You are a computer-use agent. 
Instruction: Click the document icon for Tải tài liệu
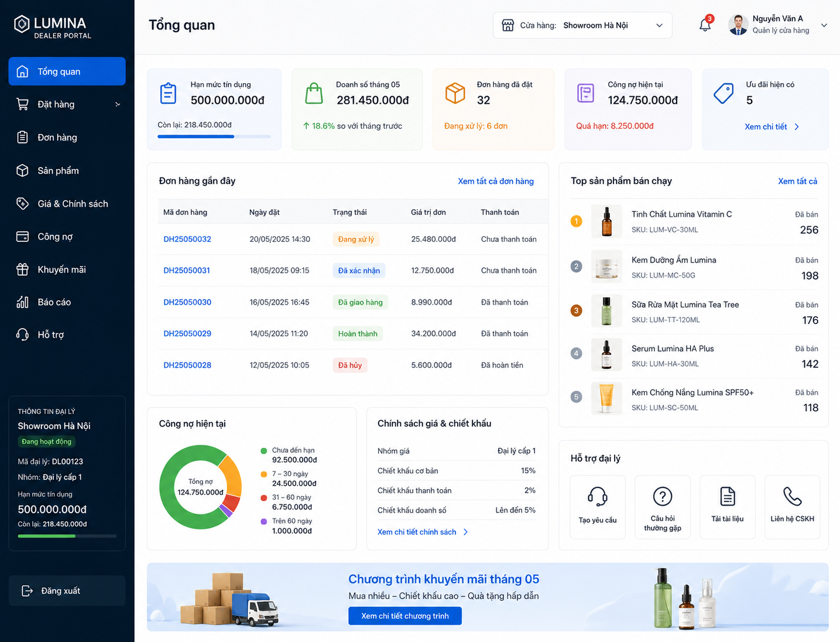tap(728, 497)
